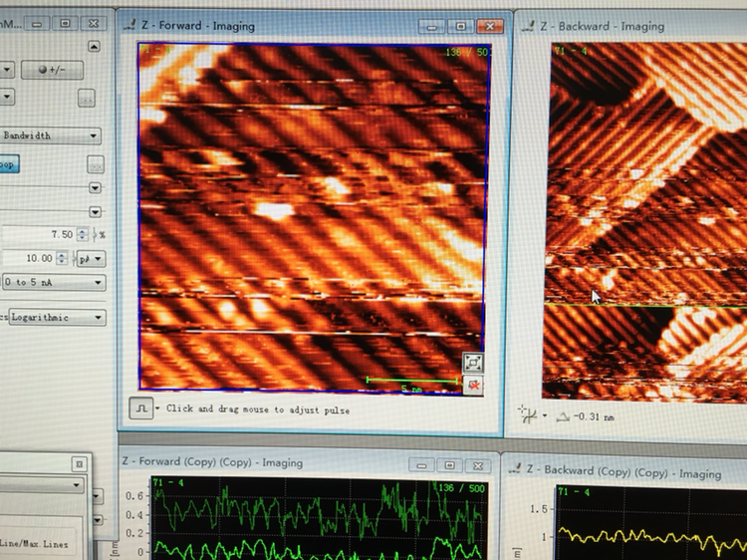Click the stepper arrows next to 7.50
This screenshot has height=560, width=747.
coord(83,234)
